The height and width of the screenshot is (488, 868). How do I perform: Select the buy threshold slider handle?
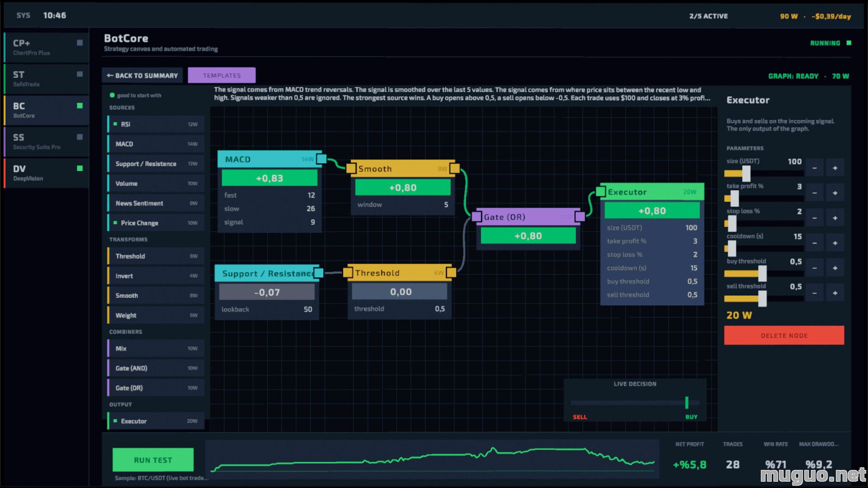(763, 273)
